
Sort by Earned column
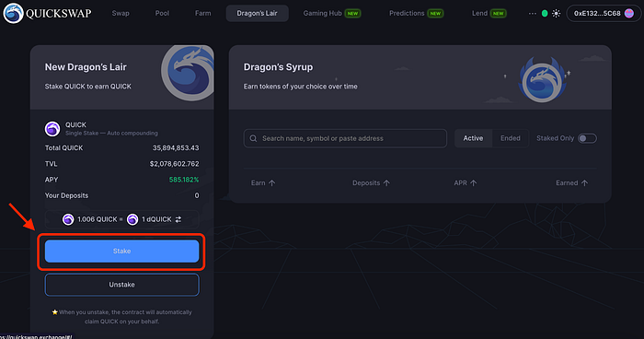[571, 183]
